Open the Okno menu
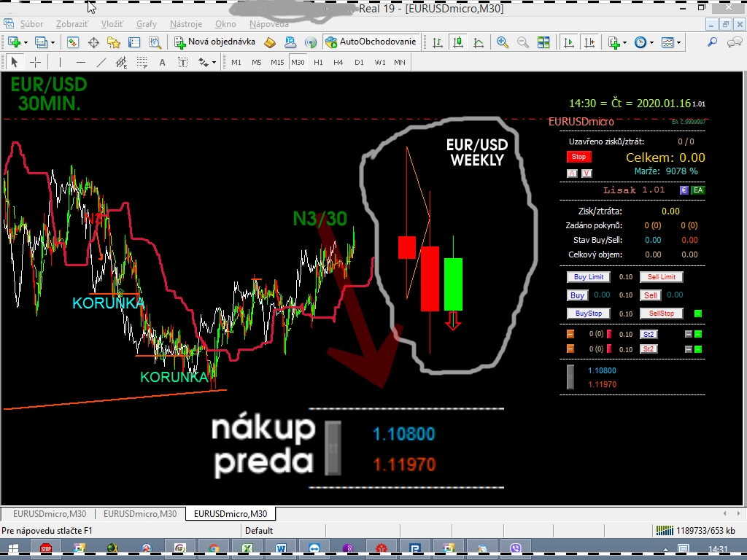The height and width of the screenshot is (560, 747). coord(225,24)
